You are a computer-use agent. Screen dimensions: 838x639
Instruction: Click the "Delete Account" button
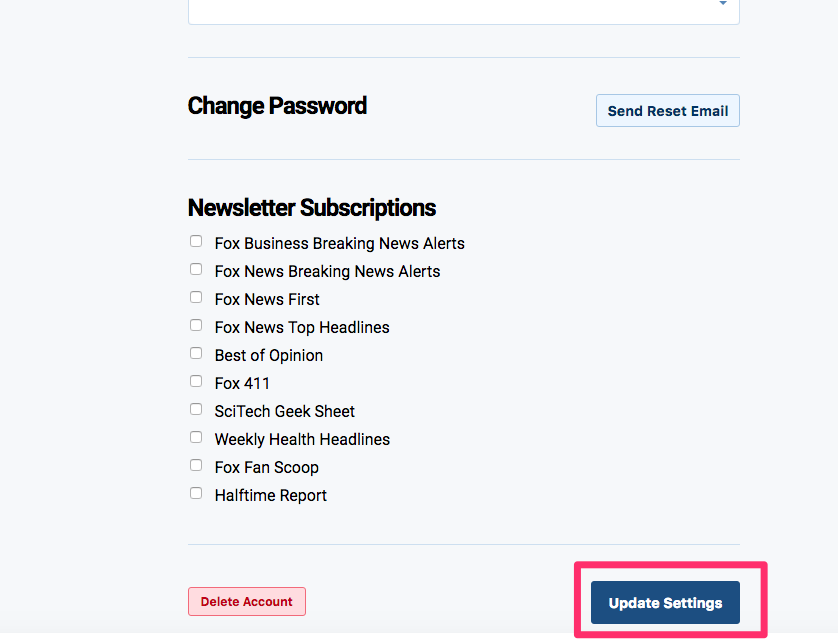click(x=246, y=601)
